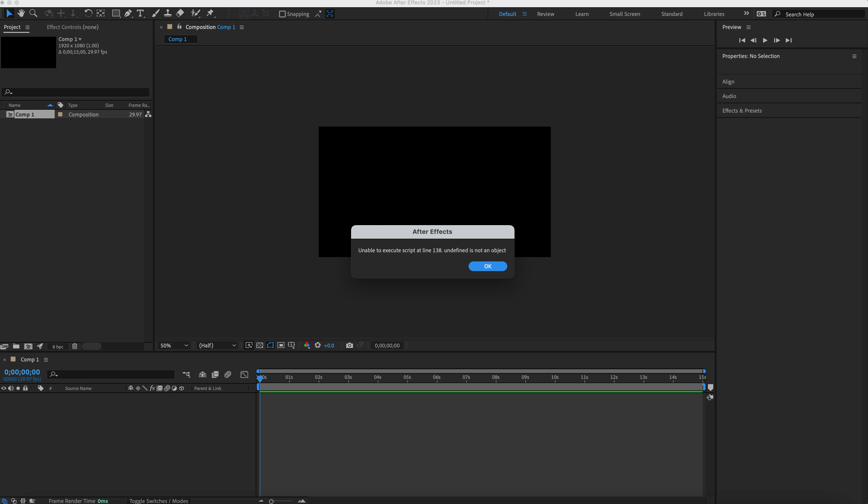The width and height of the screenshot is (868, 504).
Task: Click the trash icon in Project panel
Action: click(75, 346)
